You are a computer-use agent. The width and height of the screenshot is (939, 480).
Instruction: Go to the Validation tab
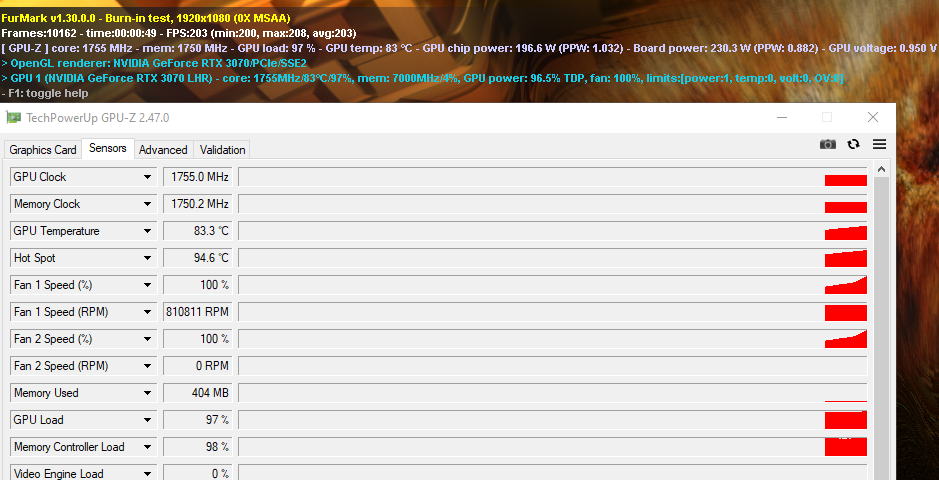pyautogui.click(x=222, y=150)
